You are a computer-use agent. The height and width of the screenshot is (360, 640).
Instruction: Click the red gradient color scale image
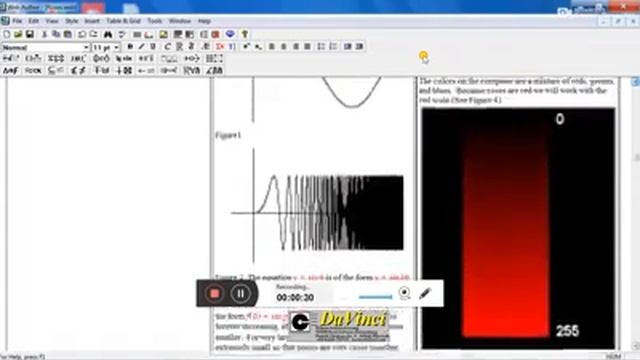(x=518, y=229)
